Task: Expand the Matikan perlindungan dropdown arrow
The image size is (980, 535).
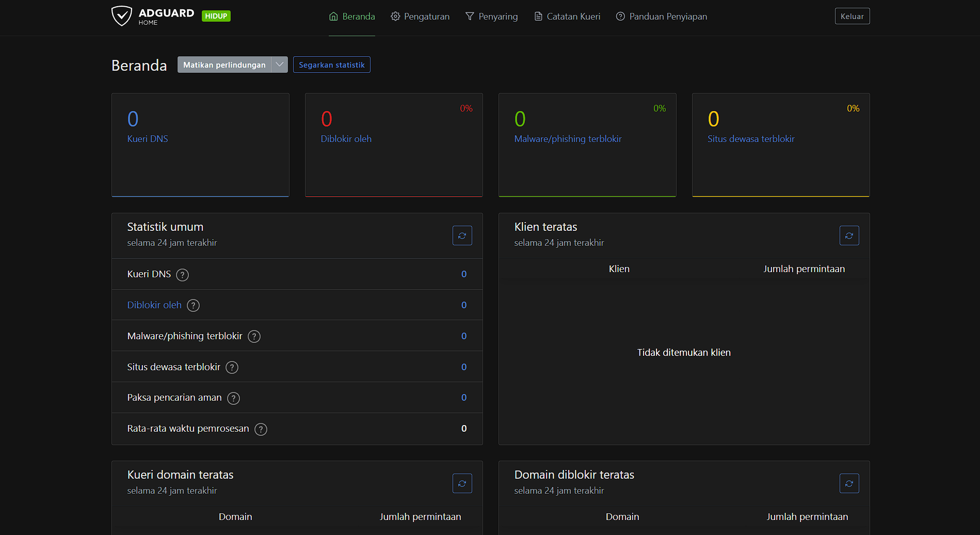Action: click(x=279, y=65)
